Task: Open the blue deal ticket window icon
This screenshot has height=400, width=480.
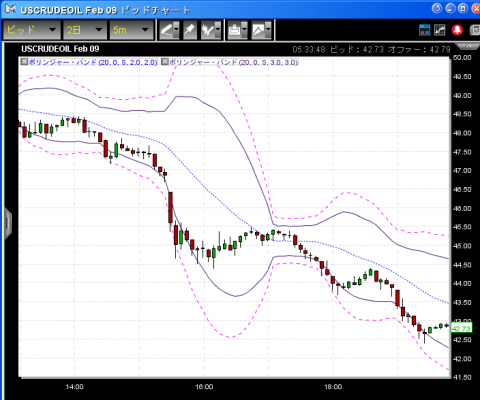Action: (424, 30)
